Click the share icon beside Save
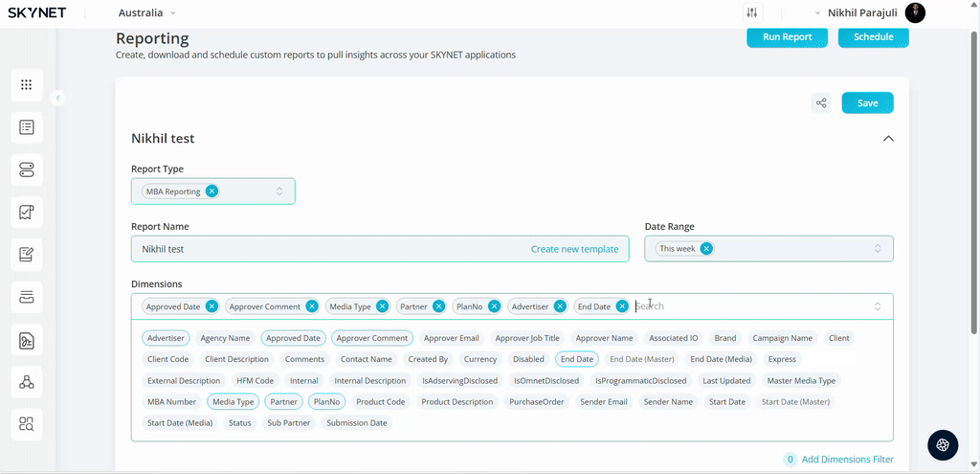 [x=820, y=103]
